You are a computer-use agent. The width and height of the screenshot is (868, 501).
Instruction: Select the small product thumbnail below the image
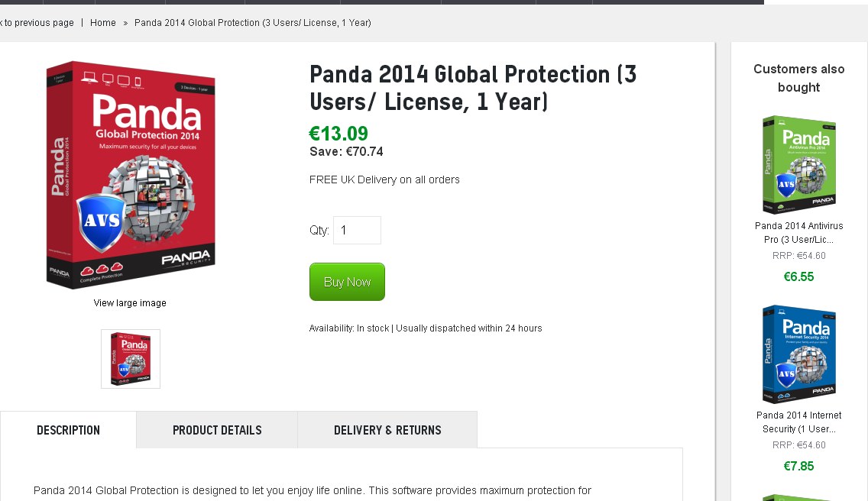pos(130,358)
